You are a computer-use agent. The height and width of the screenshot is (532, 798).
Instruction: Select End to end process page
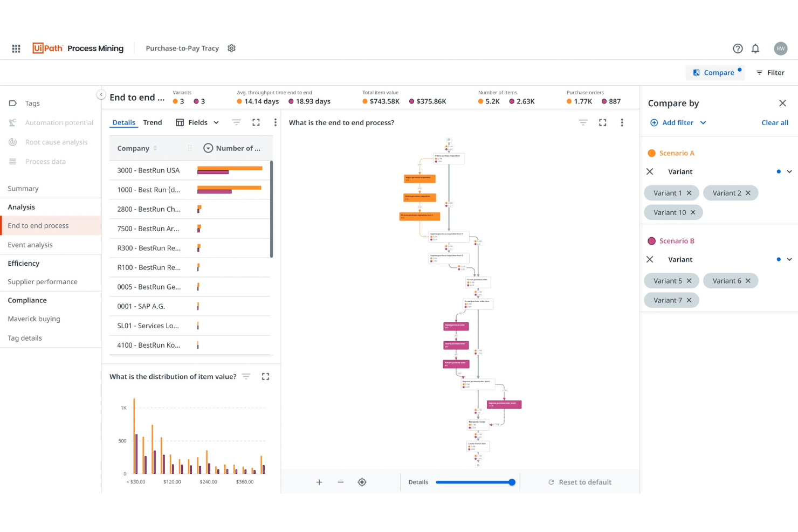tap(51, 225)
